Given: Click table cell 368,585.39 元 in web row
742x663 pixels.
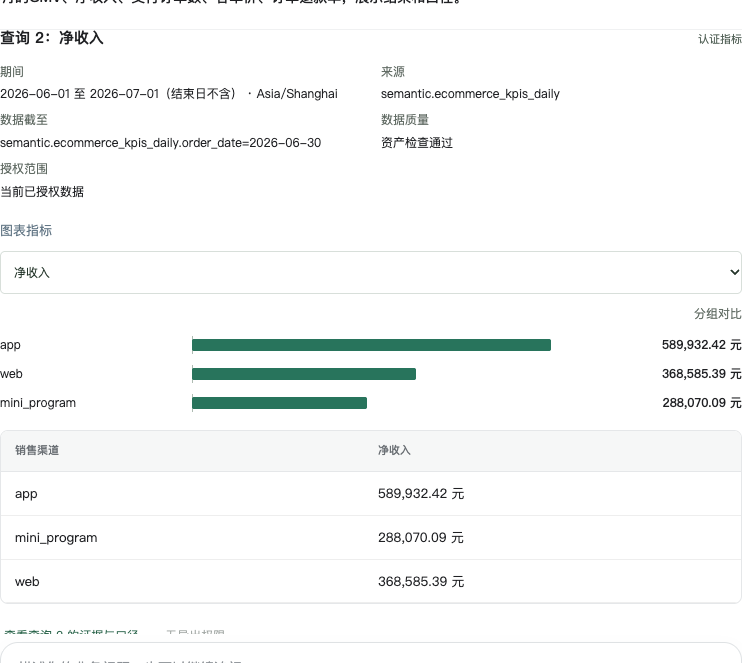Looking at the screenshot, I should click(421, 582).
